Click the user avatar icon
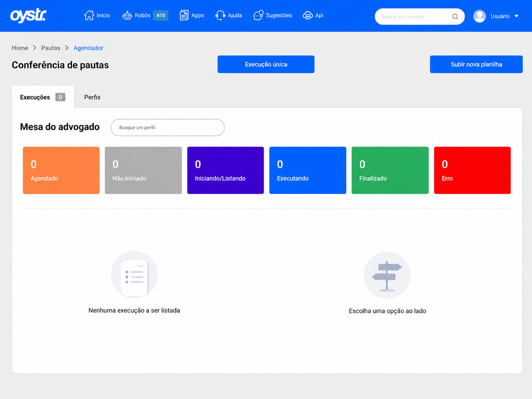Screen dimensions: 532x399 [x=479, y=16]
